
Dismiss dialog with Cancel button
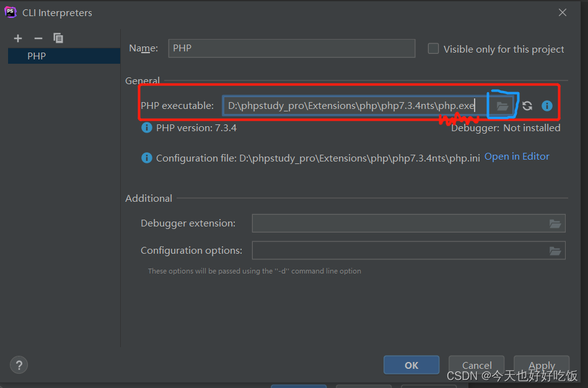coord(476,365)
